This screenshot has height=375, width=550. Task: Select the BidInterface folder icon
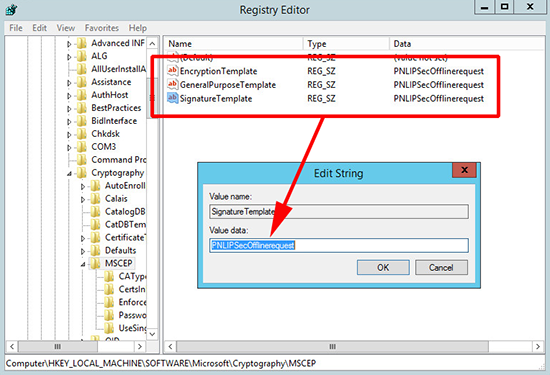[x=82, y=121]
